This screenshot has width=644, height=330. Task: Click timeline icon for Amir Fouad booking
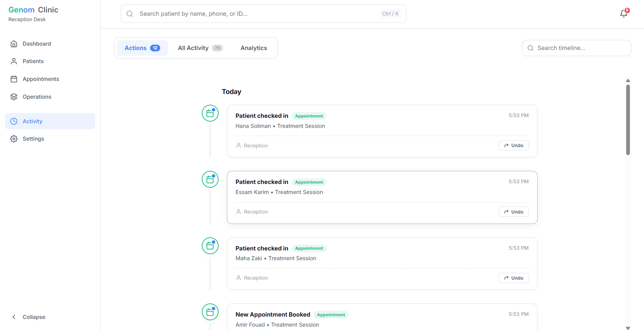click(x=210, y=312)
